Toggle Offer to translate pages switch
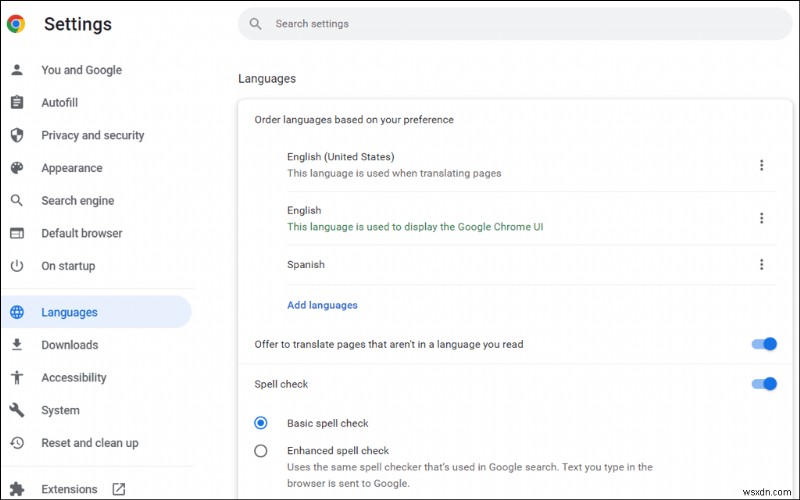 (764, 344)
